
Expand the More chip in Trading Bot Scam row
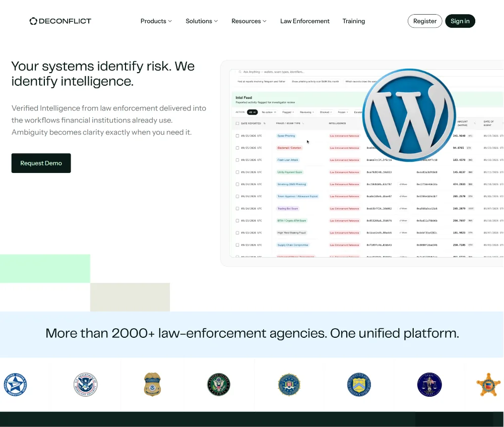(403, 208)
